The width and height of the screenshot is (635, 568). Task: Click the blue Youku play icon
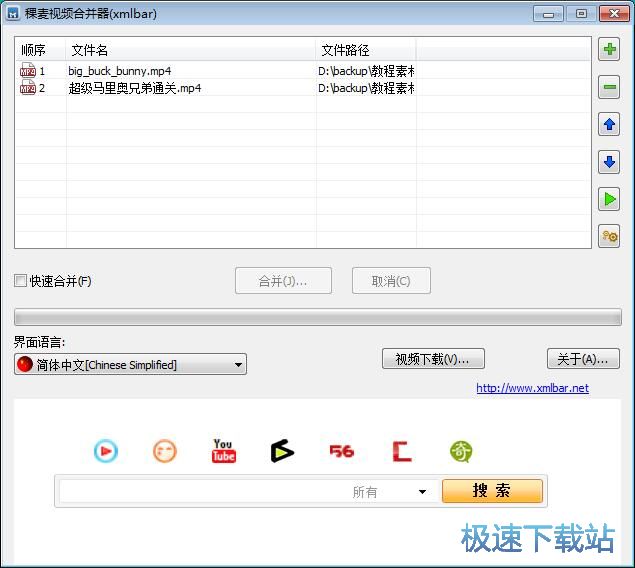(105, 452)
